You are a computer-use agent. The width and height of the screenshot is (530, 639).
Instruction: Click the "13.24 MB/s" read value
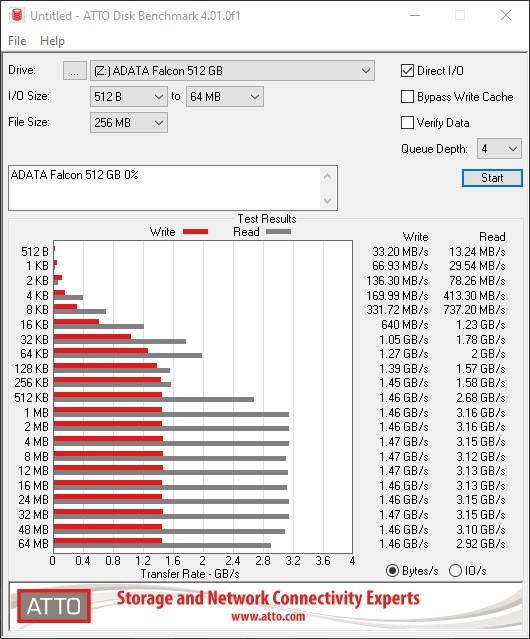[x=477, y=252]
